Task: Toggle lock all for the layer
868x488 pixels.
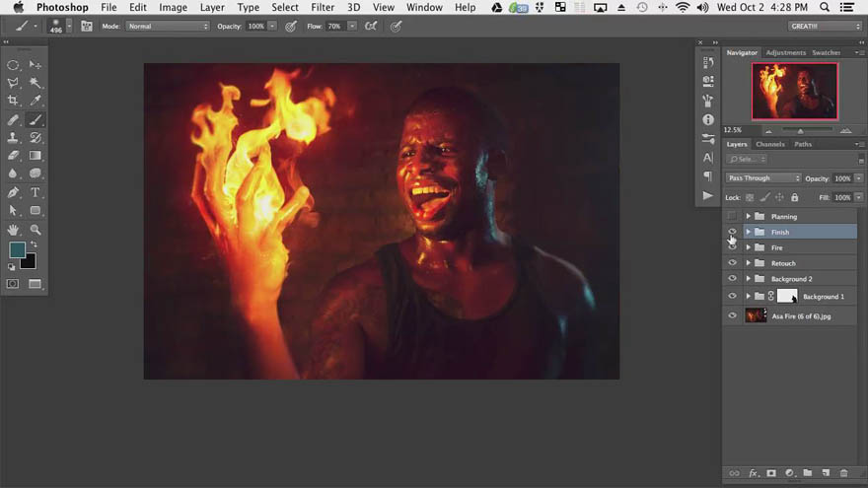Action: click(794, 197)
